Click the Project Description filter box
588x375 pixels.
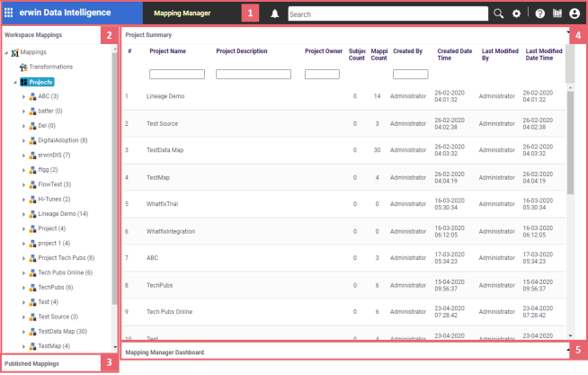click(254, 75)
